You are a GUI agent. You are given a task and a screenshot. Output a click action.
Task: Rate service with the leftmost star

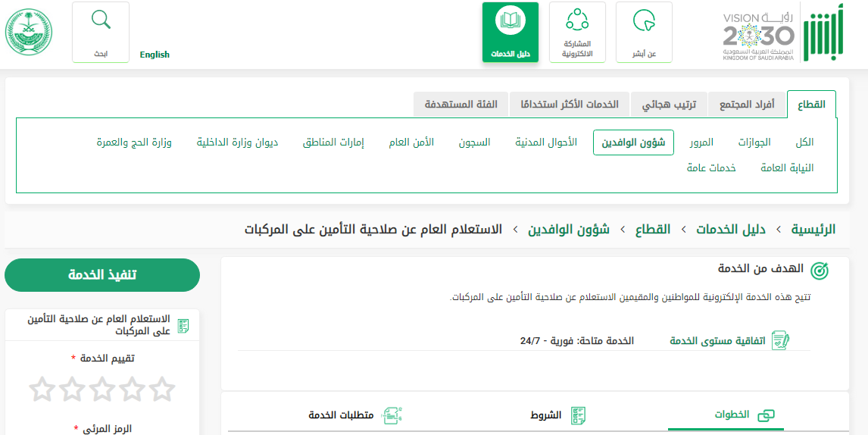coord(42,390)
